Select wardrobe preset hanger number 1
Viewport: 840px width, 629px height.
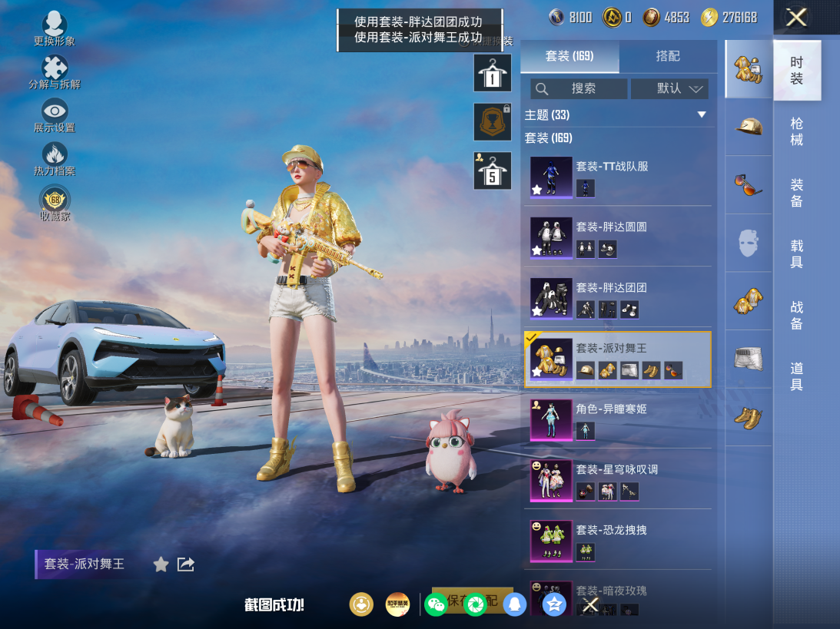492,74
